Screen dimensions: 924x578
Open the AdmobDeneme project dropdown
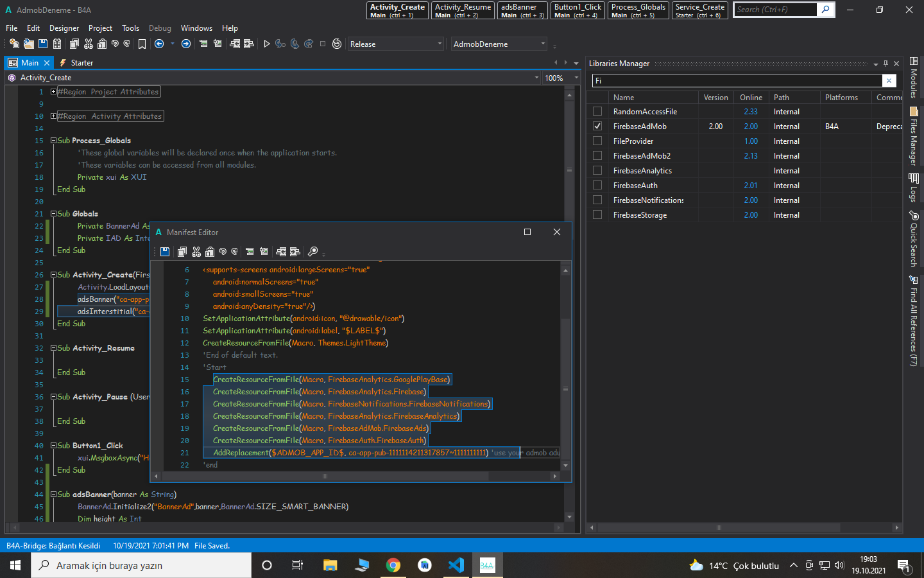coord(499,44)
